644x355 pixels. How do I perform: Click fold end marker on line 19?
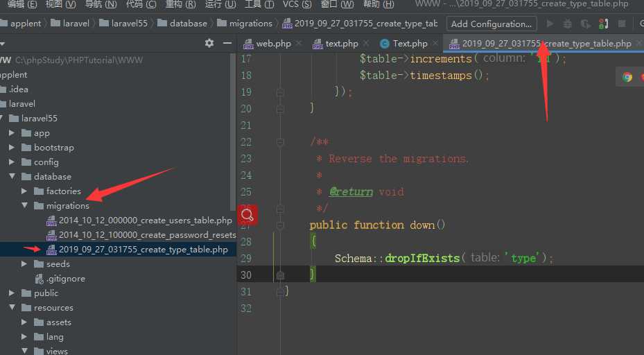point(280,92)
